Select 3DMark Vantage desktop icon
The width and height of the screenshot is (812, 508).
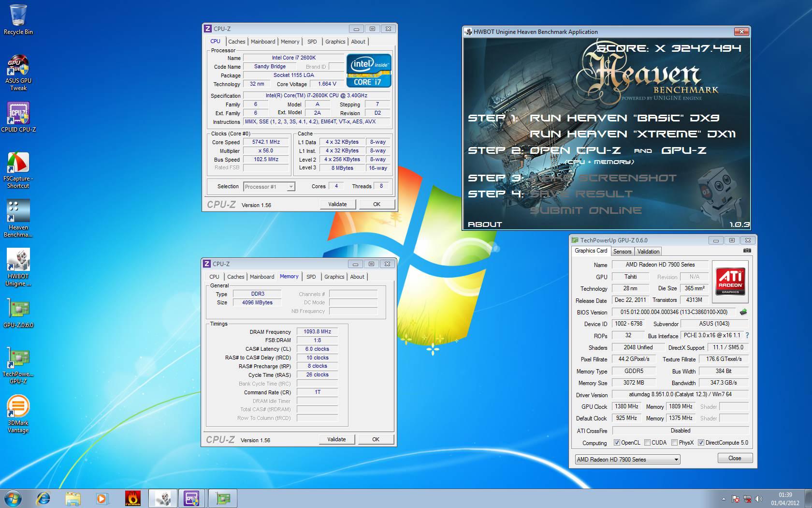pos(18,414)
